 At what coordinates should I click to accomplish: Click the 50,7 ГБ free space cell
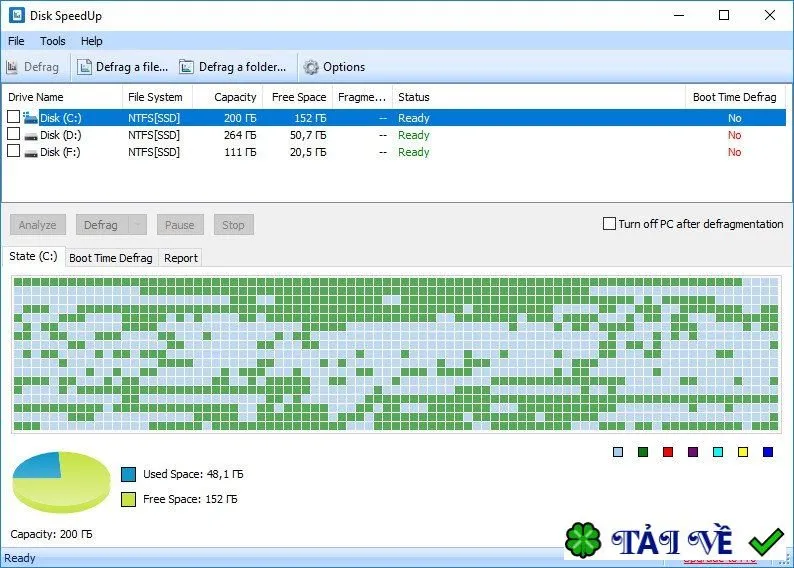click(308, 135)
